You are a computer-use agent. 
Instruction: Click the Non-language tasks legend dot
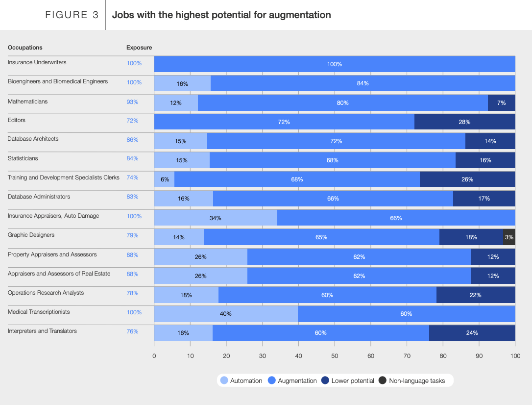(x=383, y=380)
